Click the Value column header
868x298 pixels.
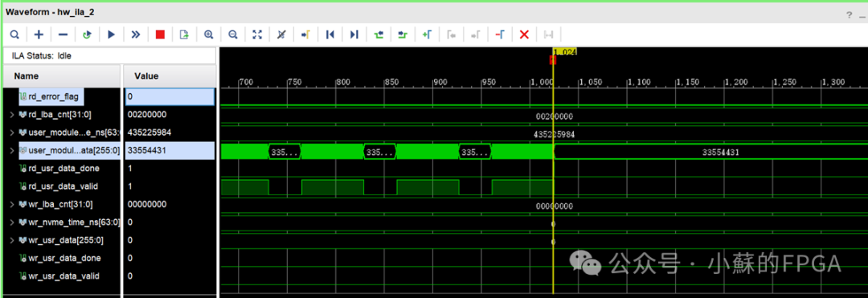[x=170, y=76]
